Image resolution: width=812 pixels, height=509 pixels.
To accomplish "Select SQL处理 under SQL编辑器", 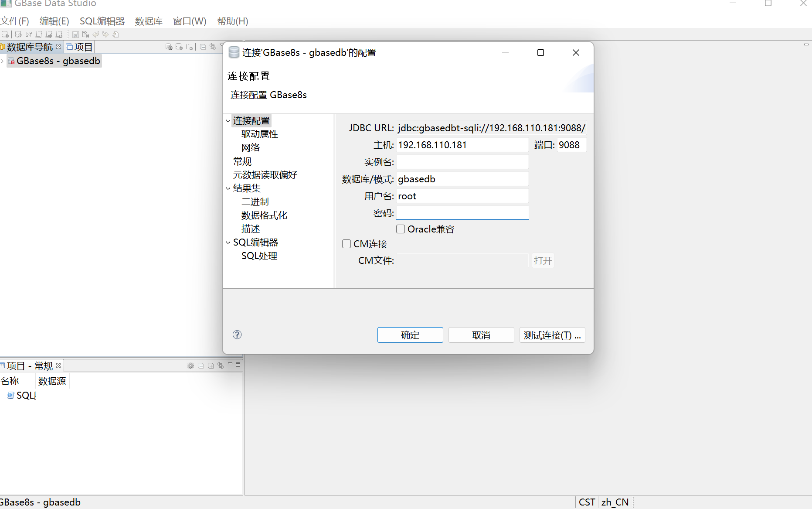I will click(x=259, y=256).
